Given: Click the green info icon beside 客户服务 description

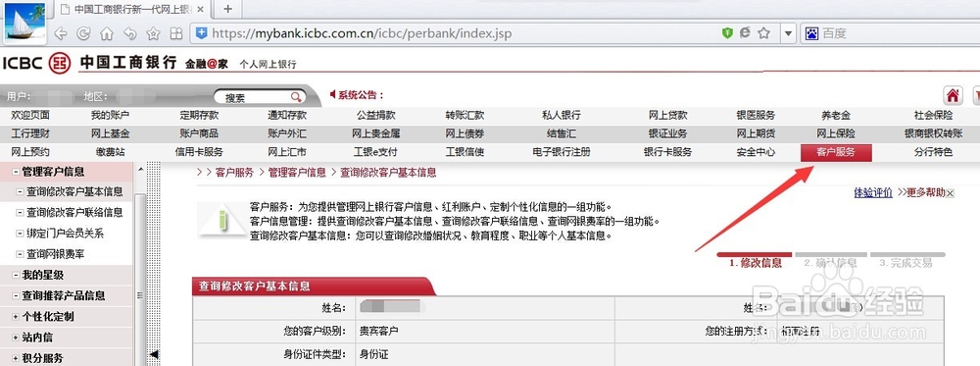Looking at the screenshot, I should (x=221, y=221).
